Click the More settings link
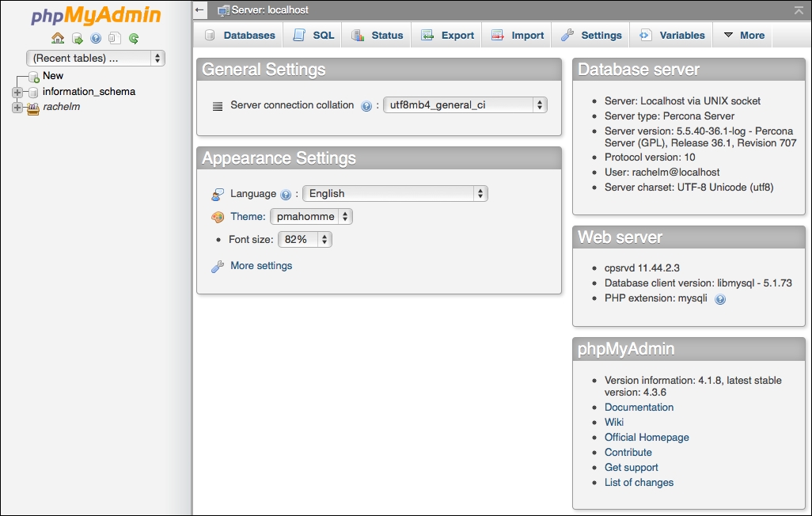812x516 pixels. click(x=261, y=266)
